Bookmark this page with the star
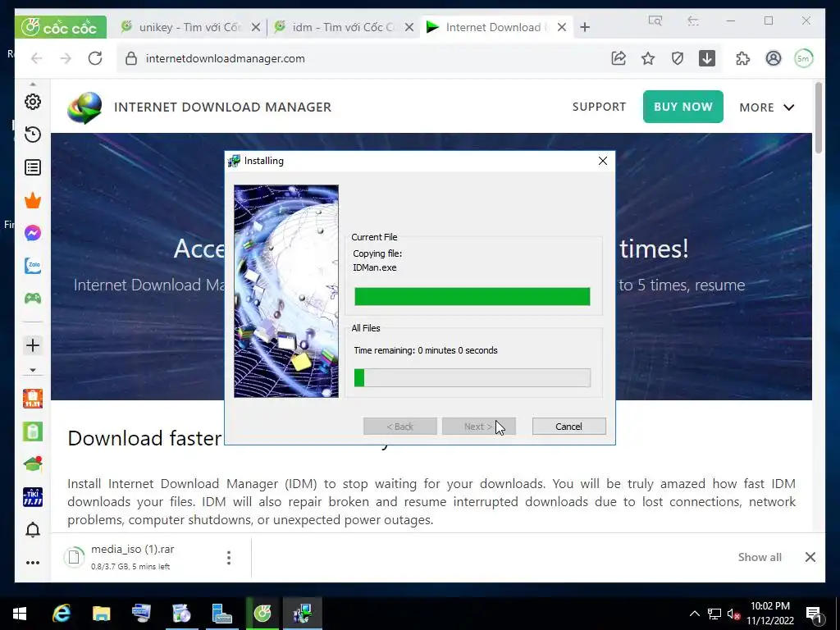Image resolution: width=840 pixels, height=630 pixels. click(648, 58)
